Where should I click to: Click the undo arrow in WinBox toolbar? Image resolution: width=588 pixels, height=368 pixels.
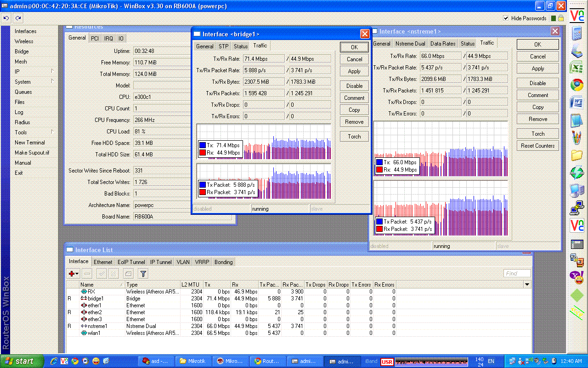coord(6,18)
